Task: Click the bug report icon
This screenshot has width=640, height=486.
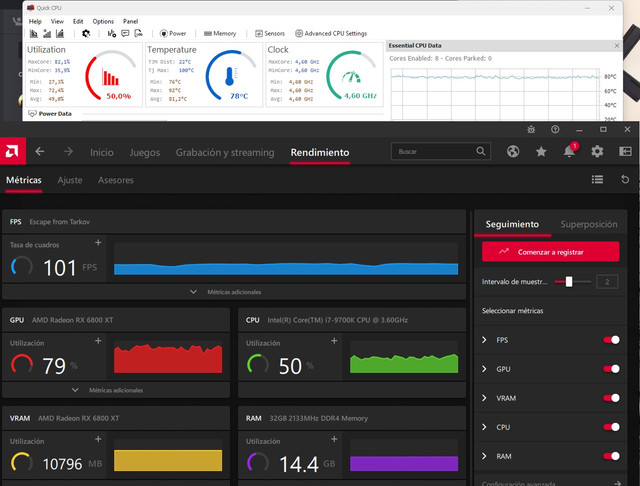Action: (531, 130)
